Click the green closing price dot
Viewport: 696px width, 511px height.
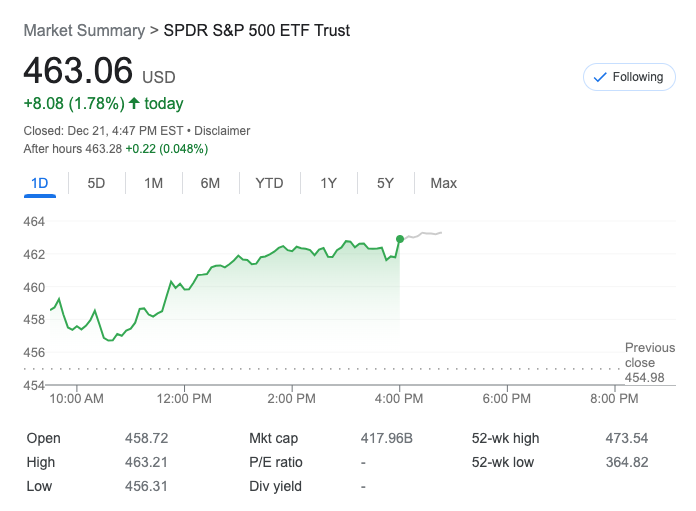[400, 238]
